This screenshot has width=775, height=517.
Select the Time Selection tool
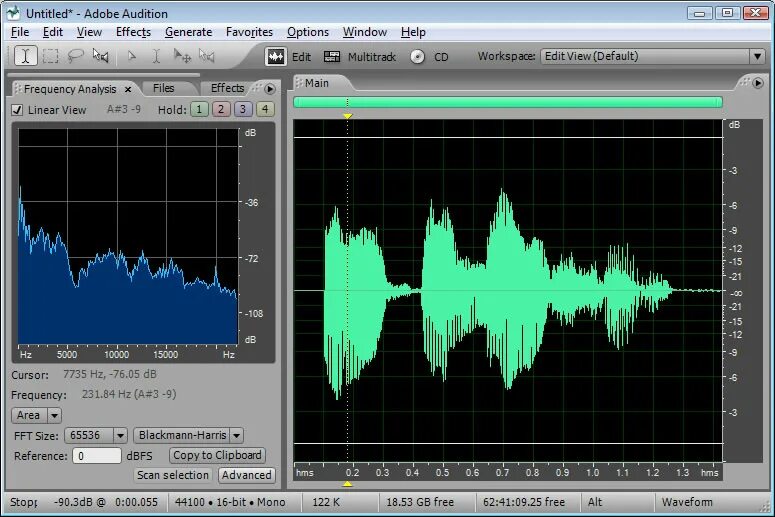[x=25, y=56]
